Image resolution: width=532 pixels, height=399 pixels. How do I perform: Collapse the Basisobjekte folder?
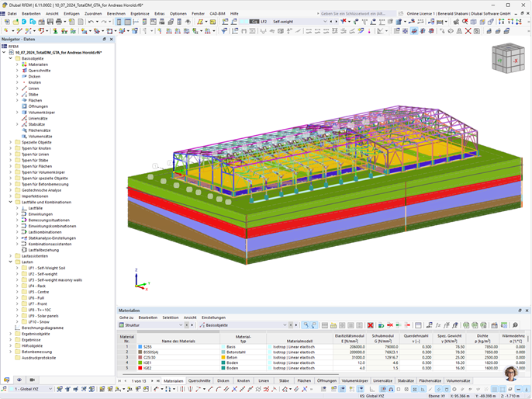[11, 58]
